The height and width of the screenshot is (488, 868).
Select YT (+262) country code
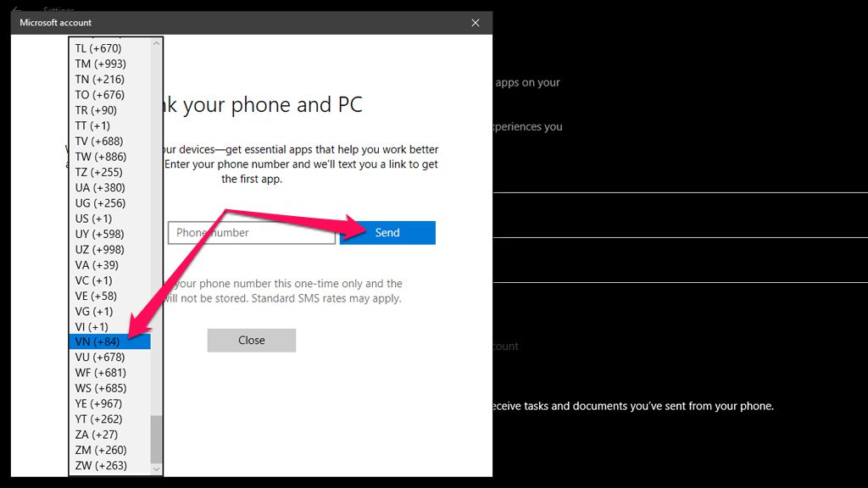109,419
